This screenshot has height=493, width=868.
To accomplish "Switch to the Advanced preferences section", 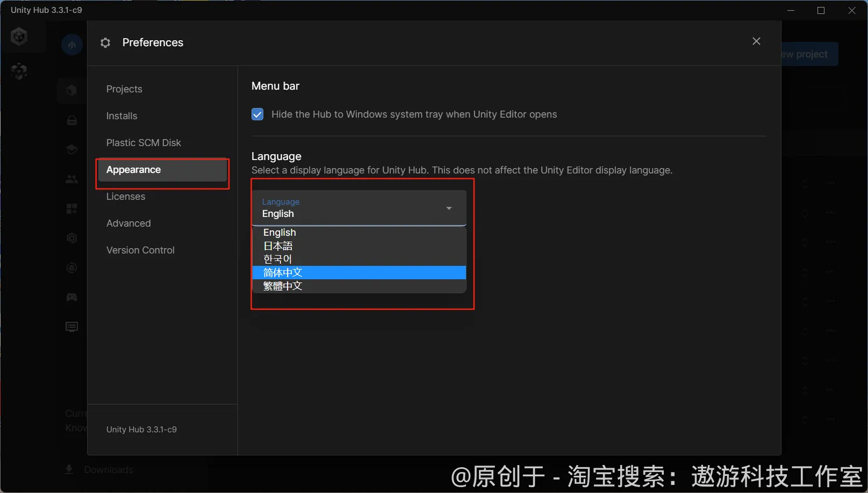I will point(128,223).
